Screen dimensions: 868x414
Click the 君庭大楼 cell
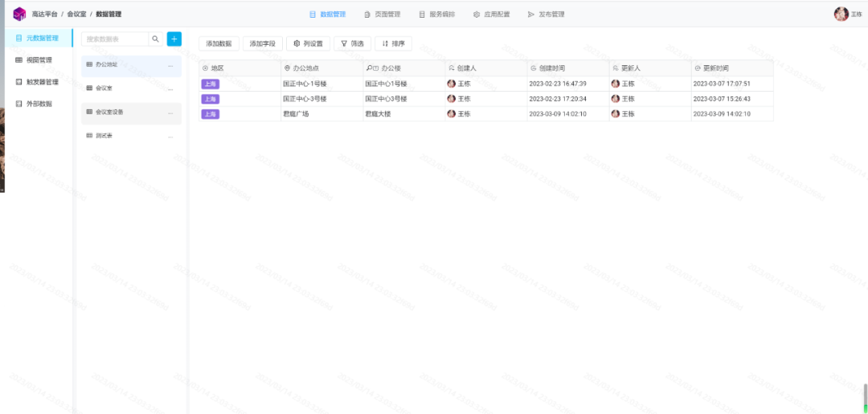(x=403, y=113)
